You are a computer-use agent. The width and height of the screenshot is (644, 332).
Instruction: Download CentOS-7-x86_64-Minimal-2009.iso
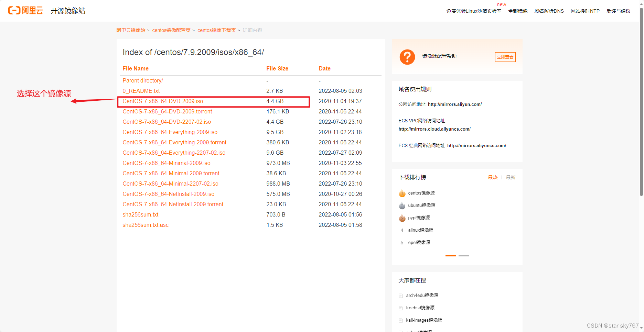(167, 163)
